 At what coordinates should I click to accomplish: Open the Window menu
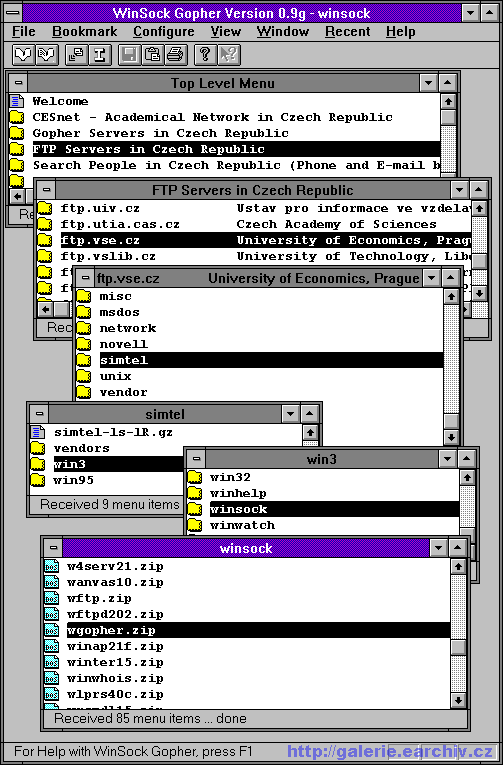pyautogui.click(x=282, y=32)
